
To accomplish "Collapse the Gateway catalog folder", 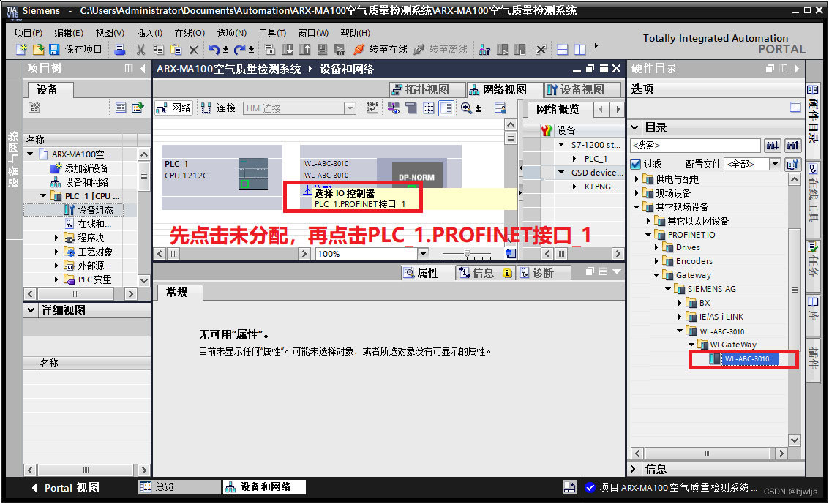I will click(x=656, y=275).
